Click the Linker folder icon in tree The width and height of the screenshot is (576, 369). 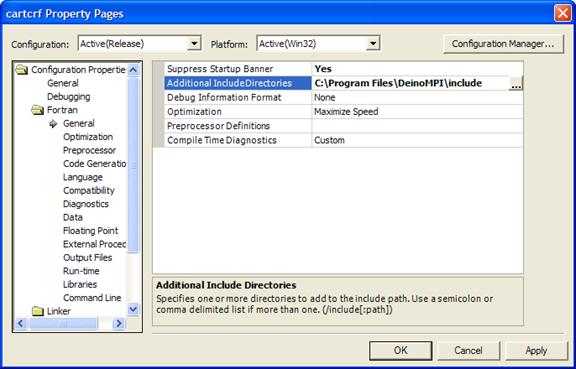coord(37,311)
